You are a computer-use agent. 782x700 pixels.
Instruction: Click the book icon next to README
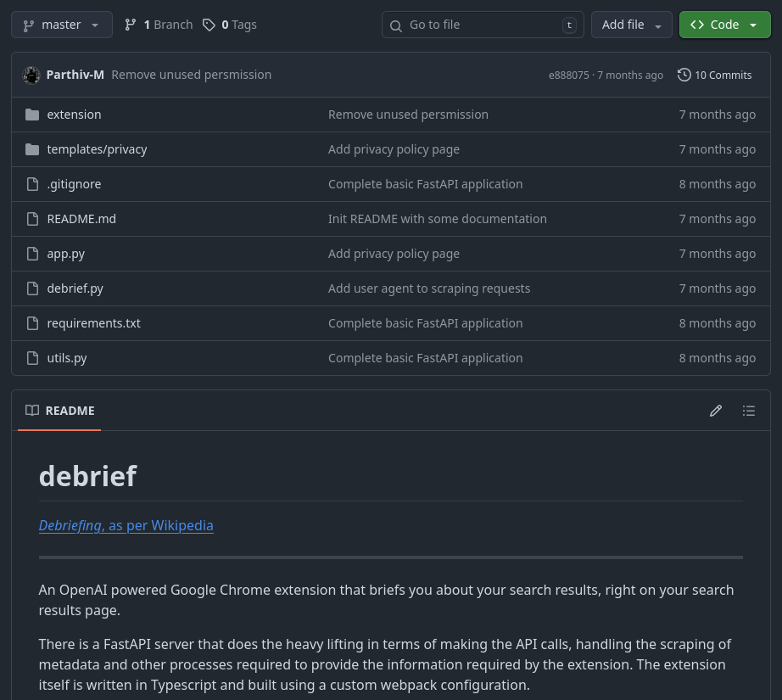(x=32, y=410)
